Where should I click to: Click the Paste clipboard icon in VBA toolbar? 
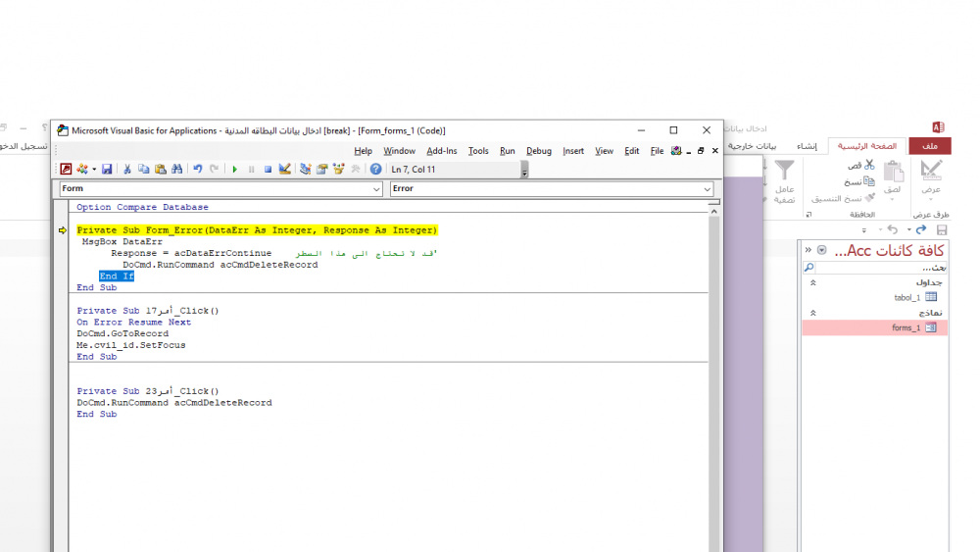point(161,169)
